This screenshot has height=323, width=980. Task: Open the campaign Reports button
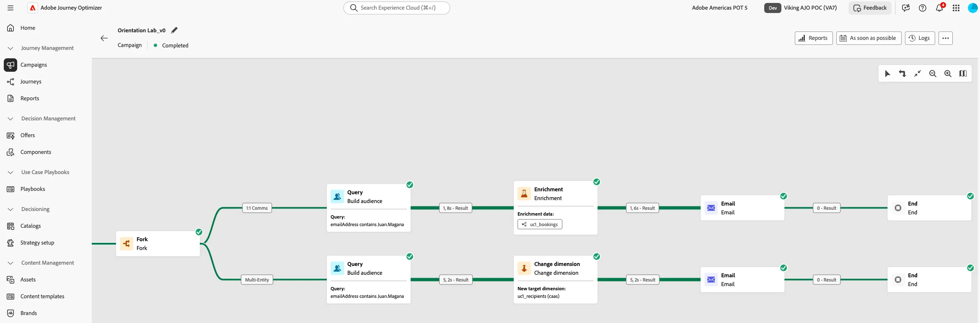tap(814, 38)
